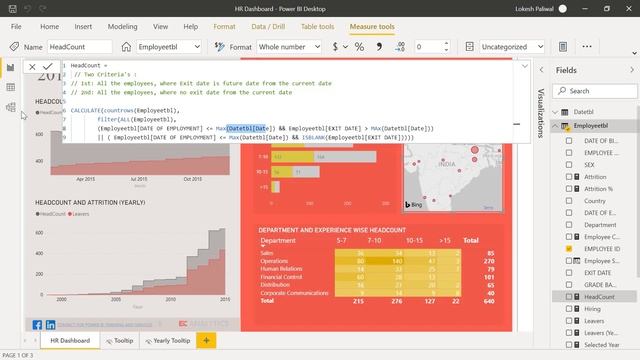Switch to the Modeling ribbon tab
The height and width of the screenshot is (360, 640).
click(122, 27)
